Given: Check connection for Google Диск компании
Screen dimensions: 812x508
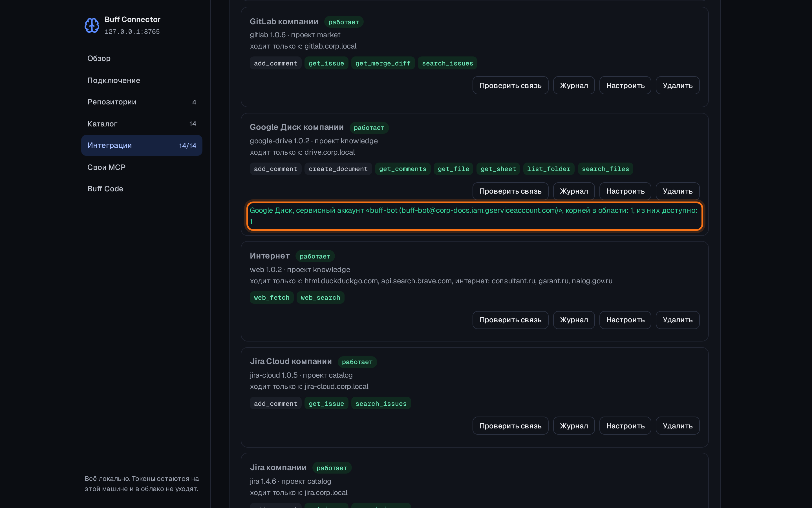Looking at the screenshot, I should click(510, 191).
